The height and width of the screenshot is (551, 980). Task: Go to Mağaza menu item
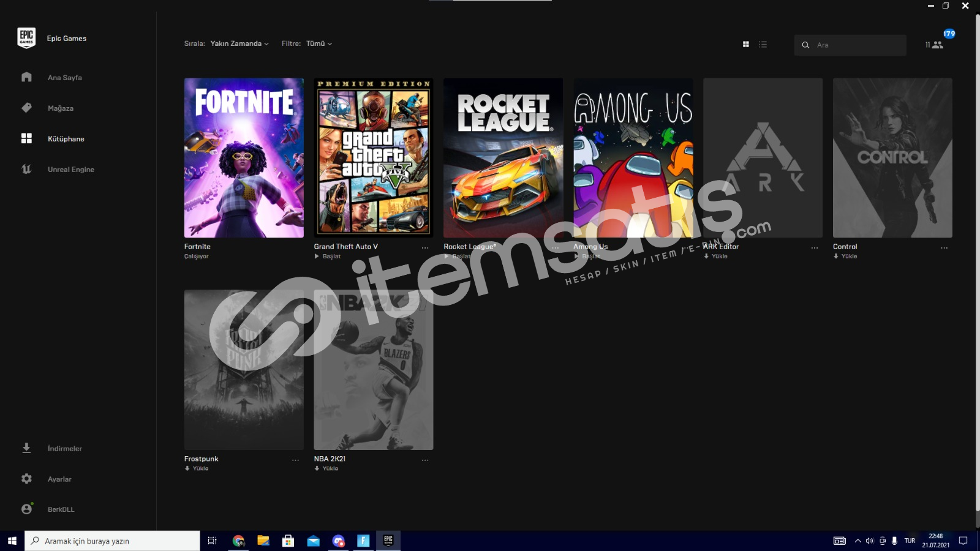(x=61, y=108)
